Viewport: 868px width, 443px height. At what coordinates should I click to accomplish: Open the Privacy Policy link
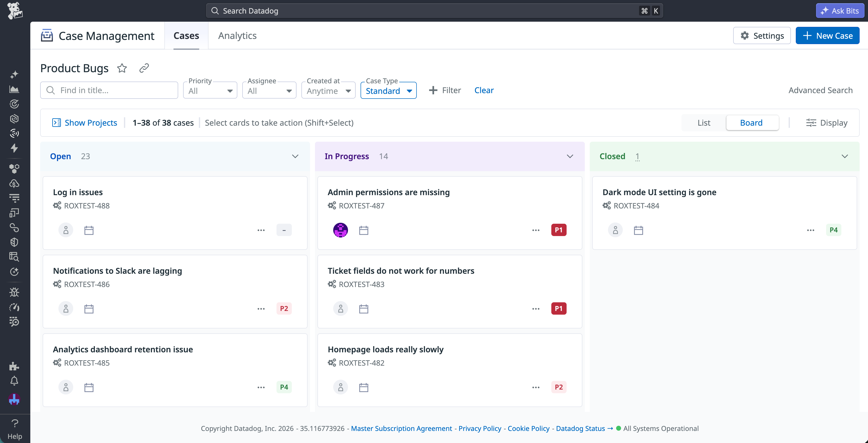coord(480,428)
